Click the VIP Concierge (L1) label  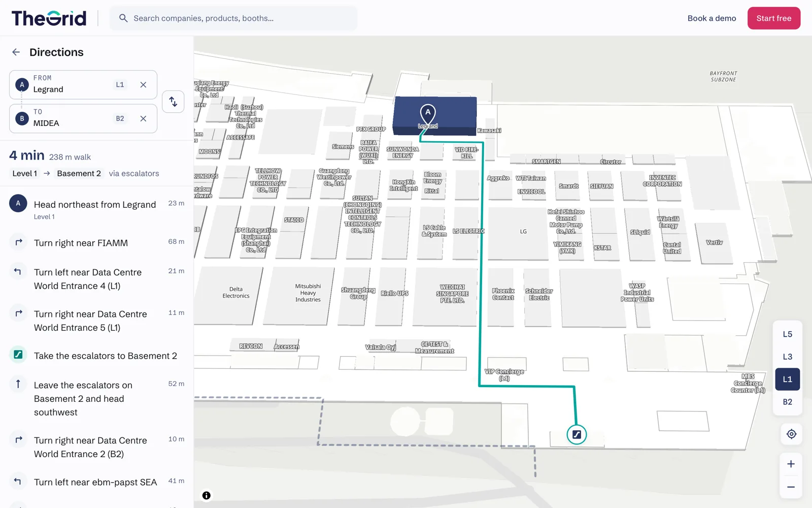(504, 375)
